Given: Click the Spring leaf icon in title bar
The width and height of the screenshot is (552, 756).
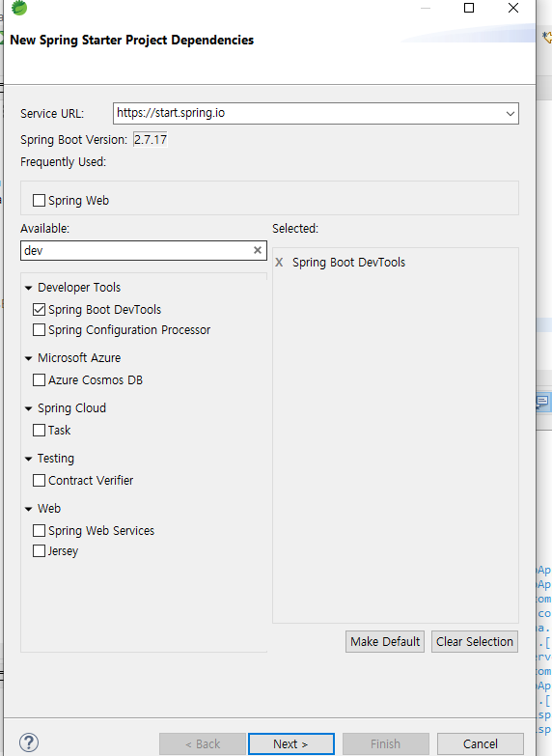Looking at the screenshot, I should pyautogui.click(x=19, y=8).
